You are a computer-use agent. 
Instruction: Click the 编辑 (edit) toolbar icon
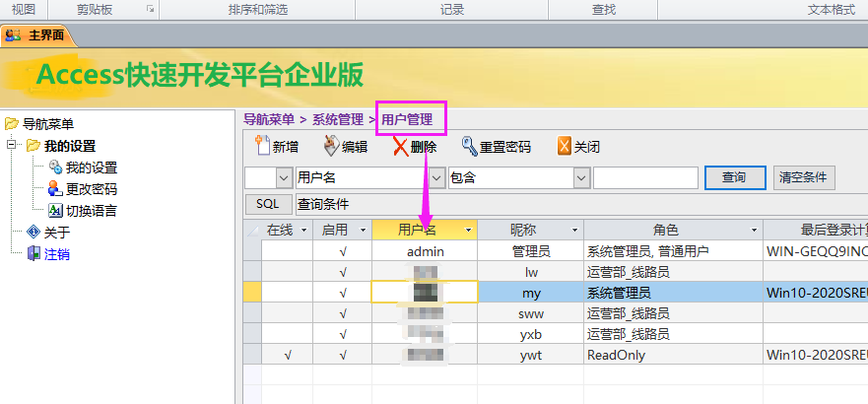331,146
